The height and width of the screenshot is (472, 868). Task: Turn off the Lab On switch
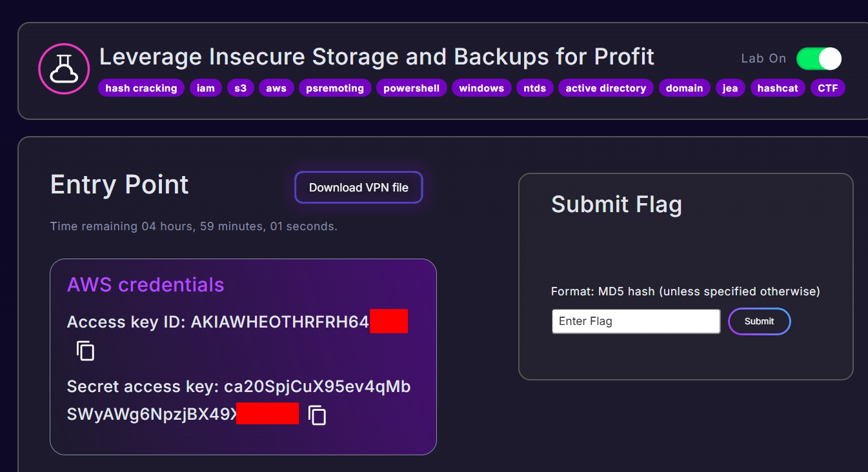[x=819, y=59]
